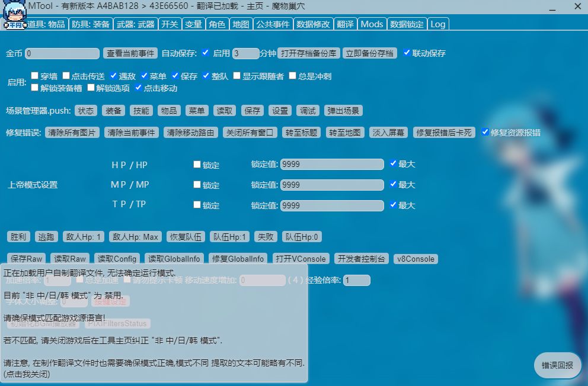Viewport: 588px width, 386px height.
Task: Push the 调试 scene button
Action: point(308,111)
